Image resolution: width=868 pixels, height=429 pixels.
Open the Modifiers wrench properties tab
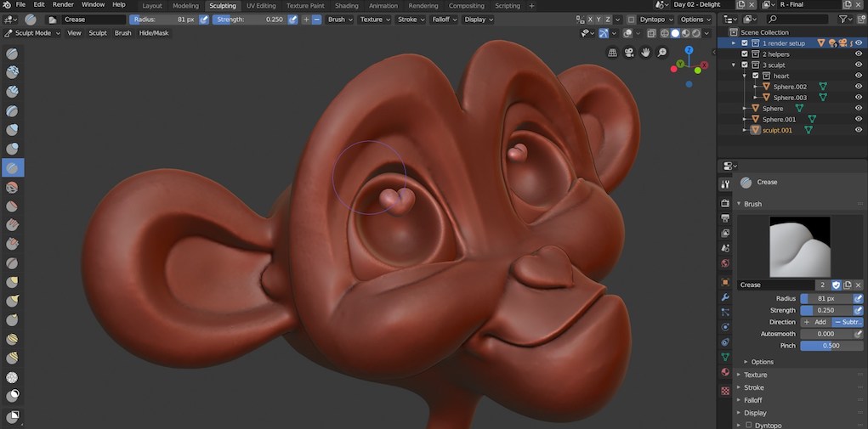[725, 297]
